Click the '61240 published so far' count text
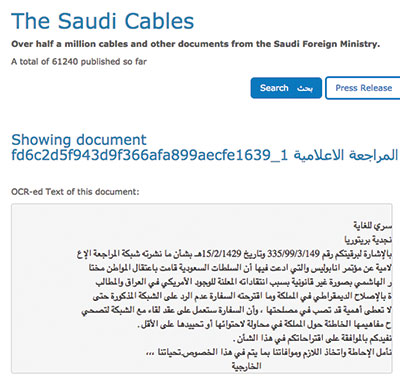This screenshot has height=380, width=400. click(x=99, y=62)
